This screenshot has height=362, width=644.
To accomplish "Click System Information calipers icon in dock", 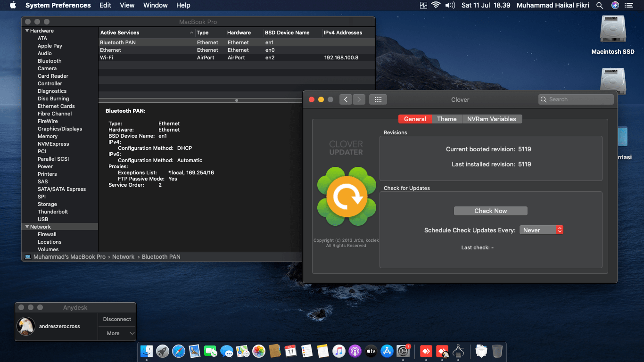I will (x=458, y=351).
